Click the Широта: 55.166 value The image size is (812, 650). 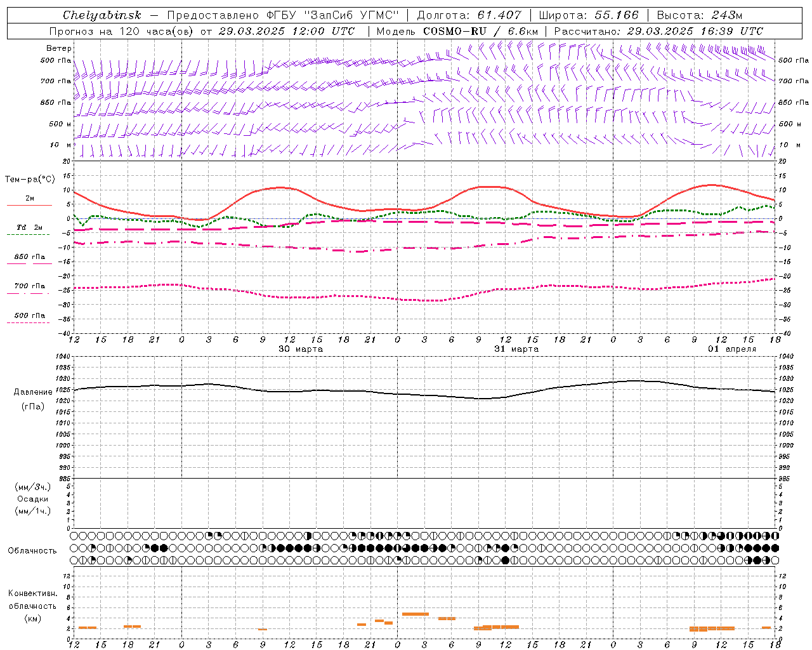pos(589,15)
